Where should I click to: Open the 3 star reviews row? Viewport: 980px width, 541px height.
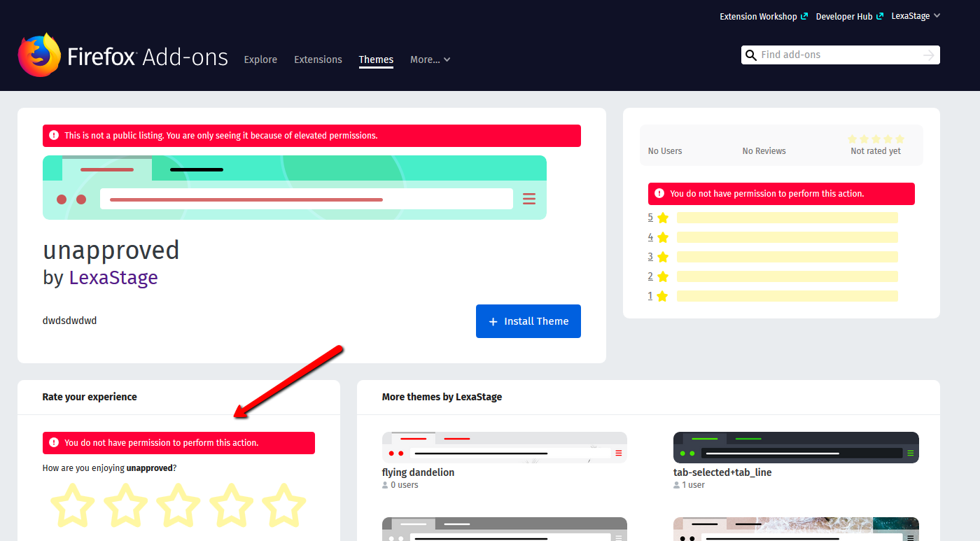pos(773,257)
